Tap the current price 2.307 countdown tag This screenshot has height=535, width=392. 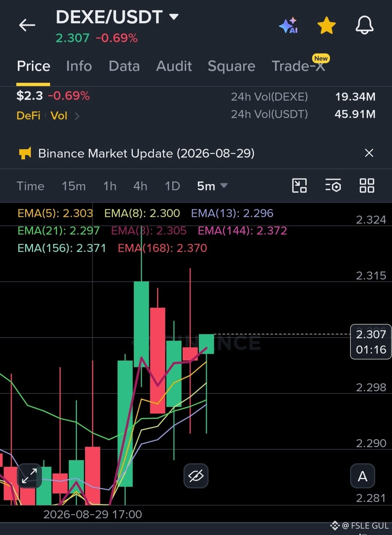[371, 342]
